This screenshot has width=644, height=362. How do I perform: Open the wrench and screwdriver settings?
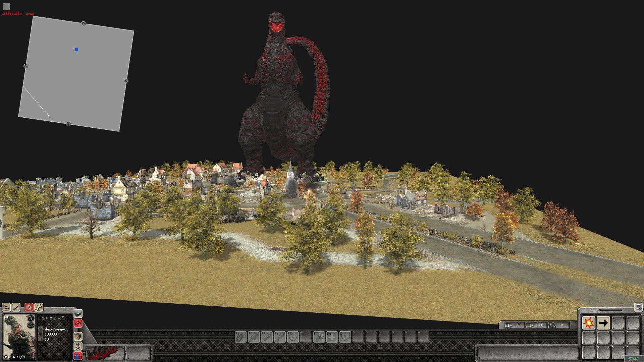pos(39,307)
